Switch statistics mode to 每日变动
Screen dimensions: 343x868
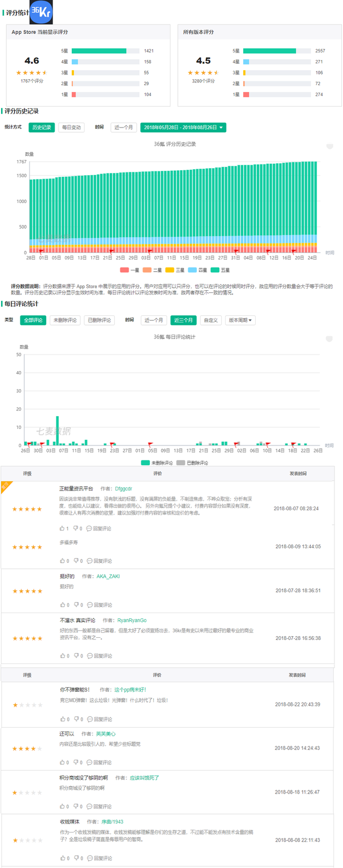pos(71,127)
